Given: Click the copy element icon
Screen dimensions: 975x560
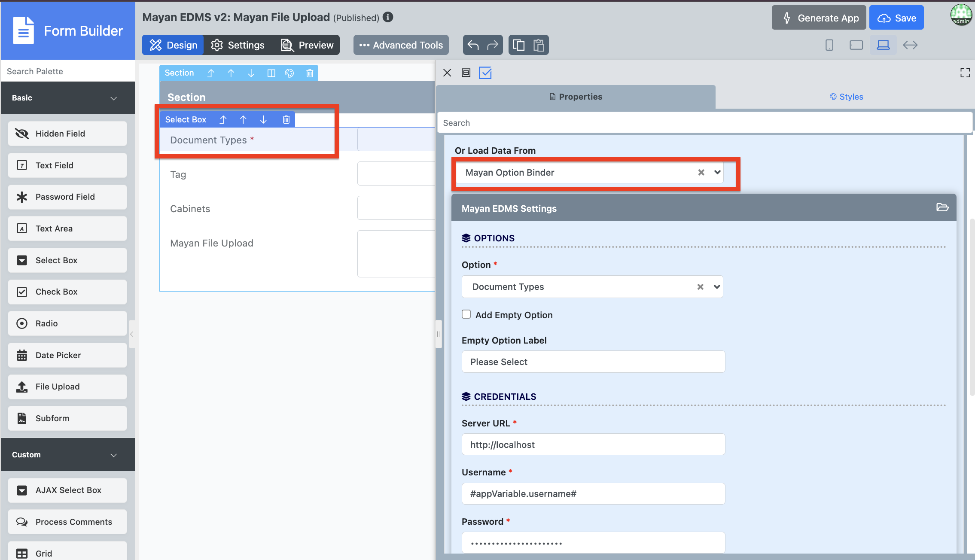Looking at the screenshot, I should tap(519, 45).
